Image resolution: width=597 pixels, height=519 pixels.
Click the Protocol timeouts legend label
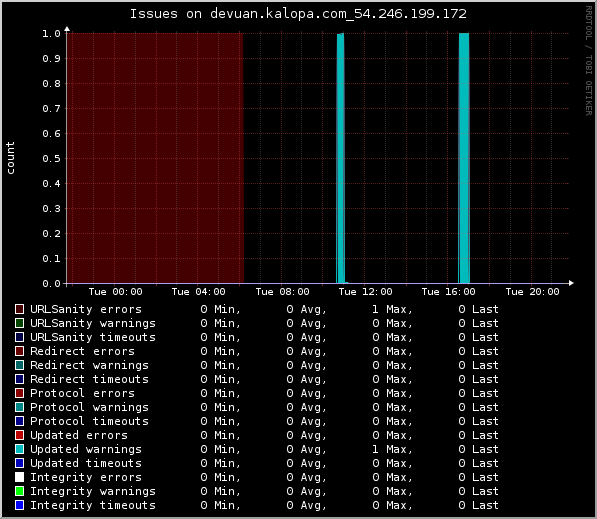coord(89,421)
